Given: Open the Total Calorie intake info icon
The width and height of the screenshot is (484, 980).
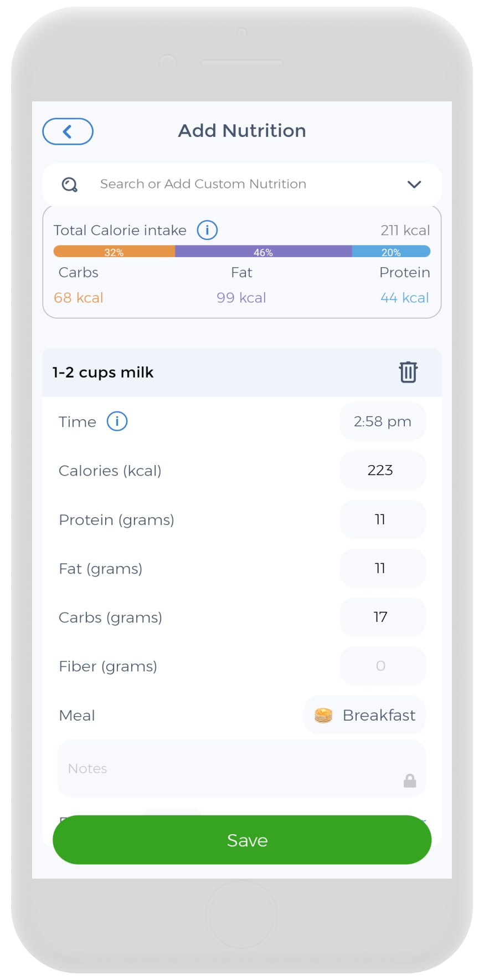Looking at the screenshot, I should (207, 230).
